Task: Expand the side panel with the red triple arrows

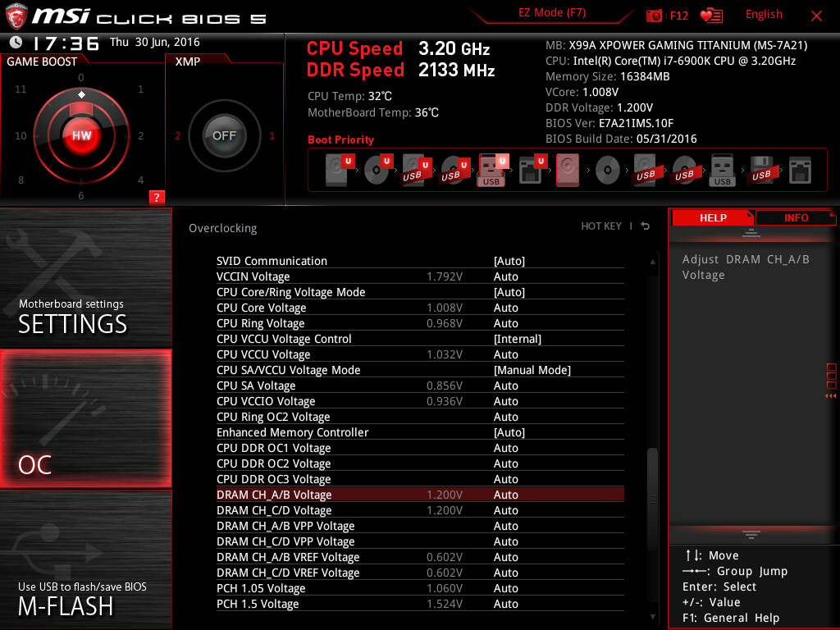Action: pos(830,396)
